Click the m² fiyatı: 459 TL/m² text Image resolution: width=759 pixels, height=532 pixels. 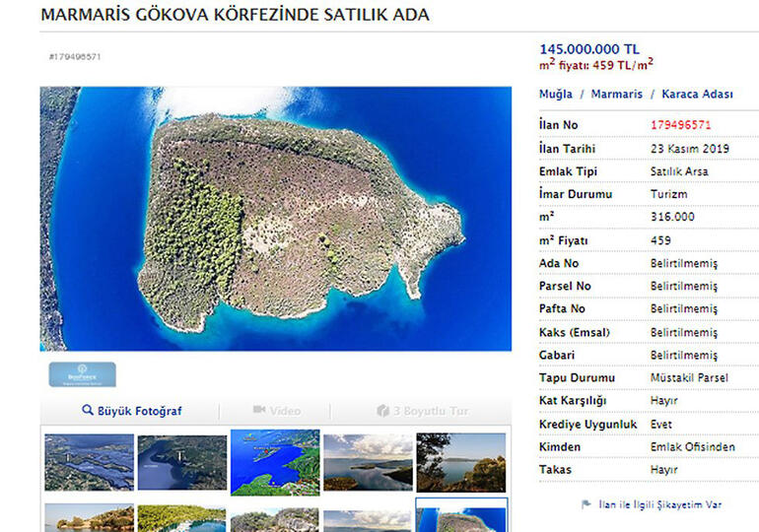click(596, 64)
